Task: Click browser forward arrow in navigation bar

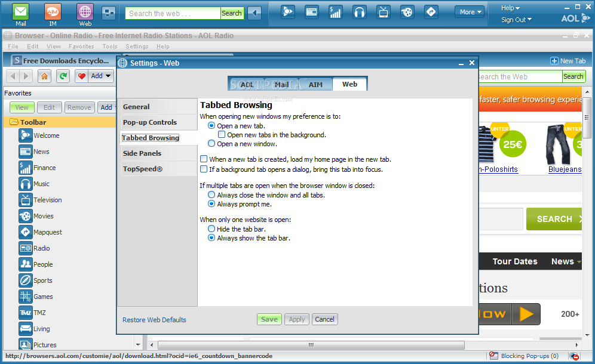Action: pyautogui.click(x=26, y=76)
